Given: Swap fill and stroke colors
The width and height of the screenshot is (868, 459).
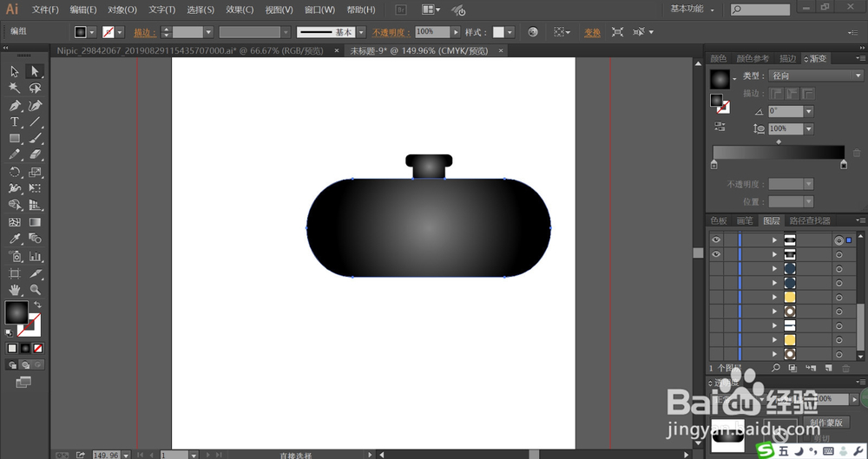Looking at the screenshot, I should (x=37, y=305).
